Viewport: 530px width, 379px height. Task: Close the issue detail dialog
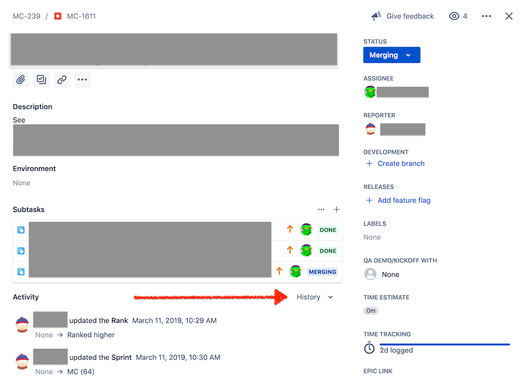coord(509,16)
